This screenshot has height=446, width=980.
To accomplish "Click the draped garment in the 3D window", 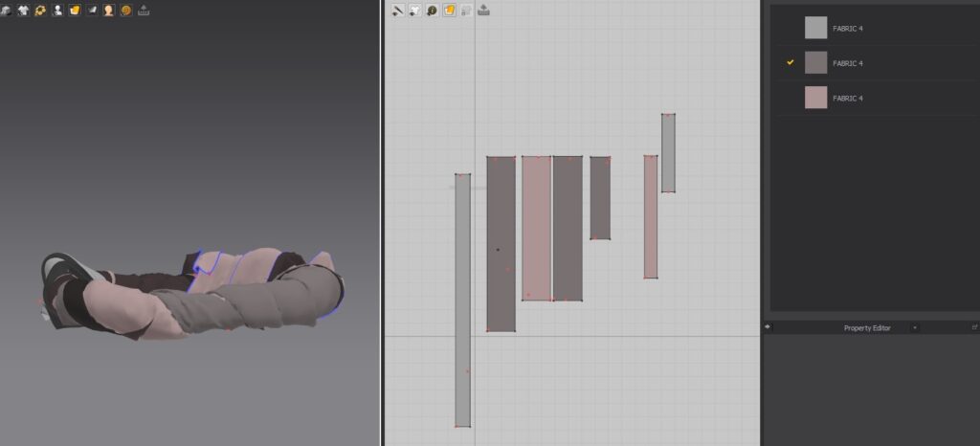I will [193, 294].
